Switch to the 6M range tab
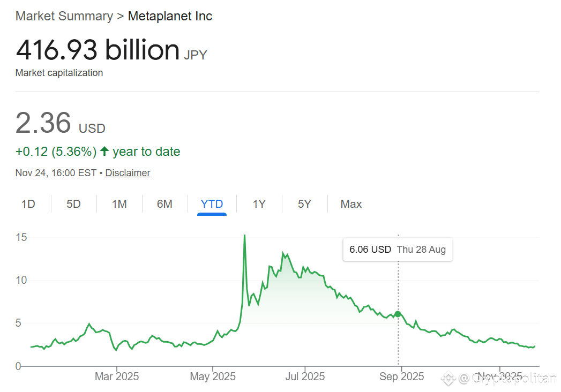This screenshot has height=392, width=561. [x=164, y=203]
